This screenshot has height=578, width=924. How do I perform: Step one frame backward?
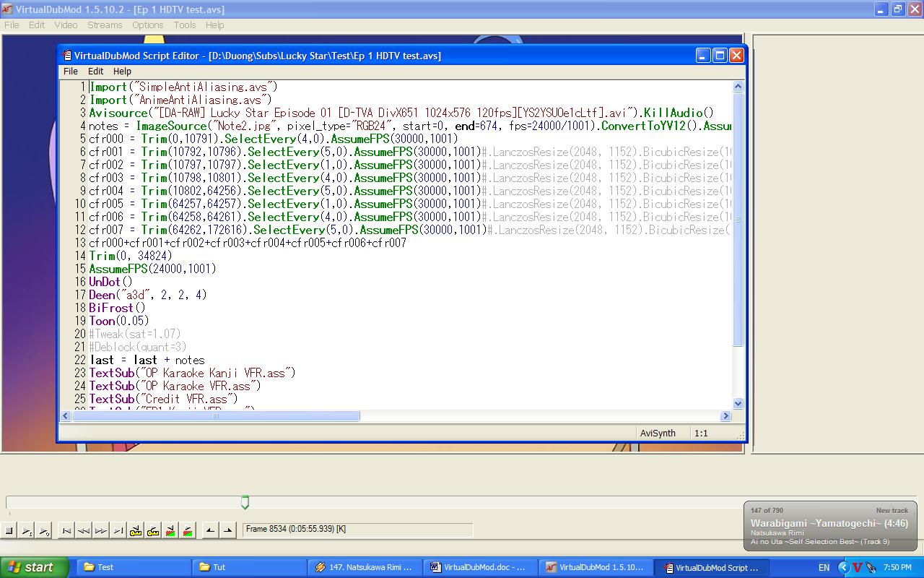pyautogui.click(x=84, y=530)
